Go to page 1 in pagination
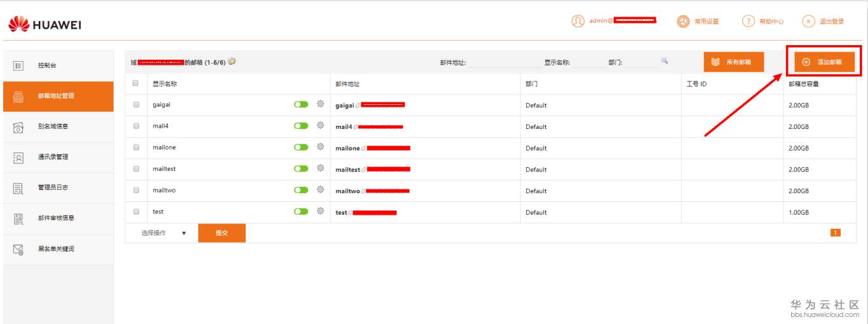 (x=835, y=233)
